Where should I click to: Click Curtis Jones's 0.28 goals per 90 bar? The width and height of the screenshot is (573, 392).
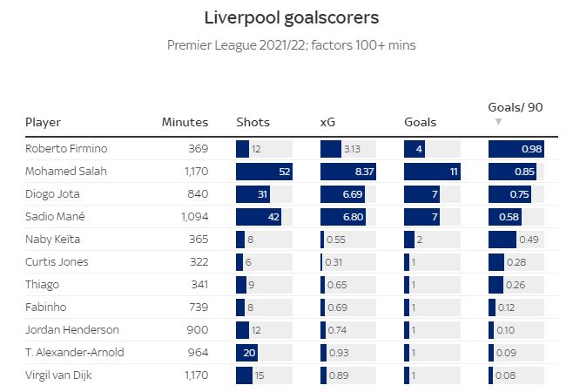(x=496, y=262)
